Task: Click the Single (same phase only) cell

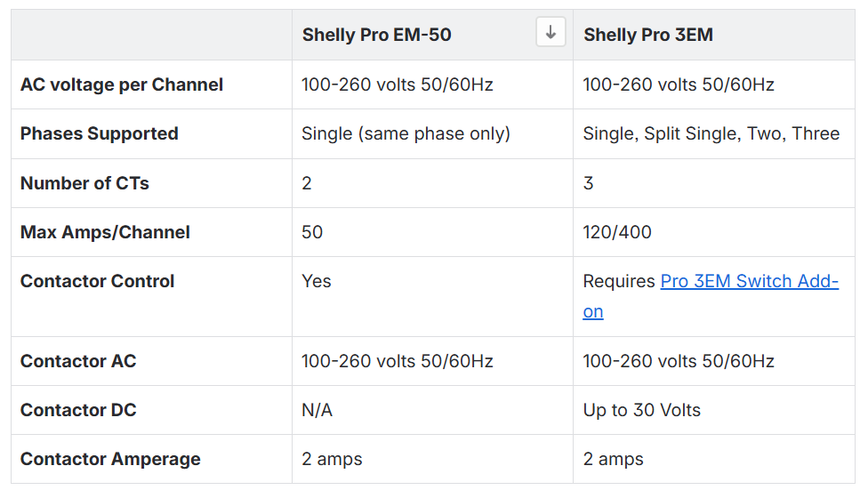Action: tap(406, 134)
